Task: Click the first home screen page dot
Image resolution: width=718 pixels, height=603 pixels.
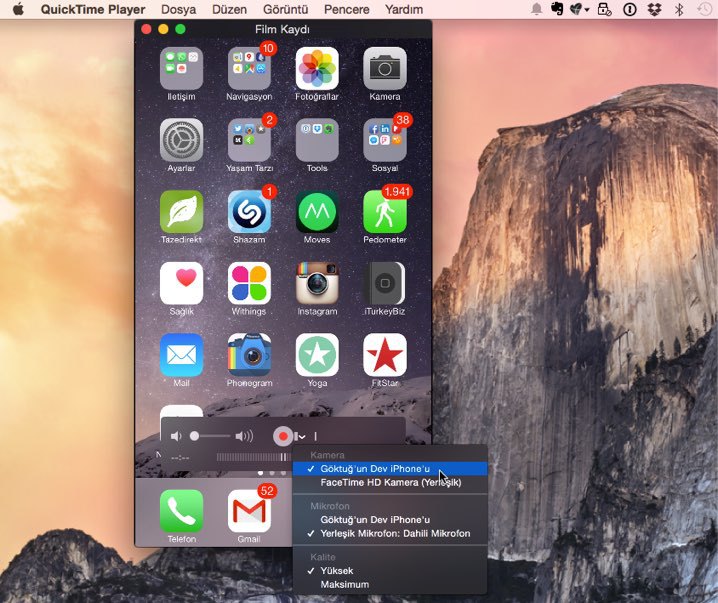Action: coord(261,473)
